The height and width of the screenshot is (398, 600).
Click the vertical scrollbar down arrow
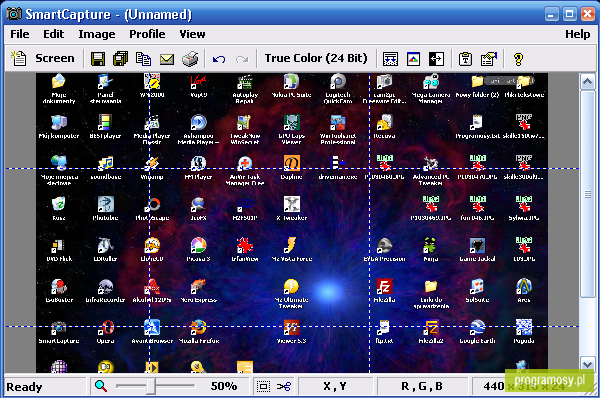587,364
